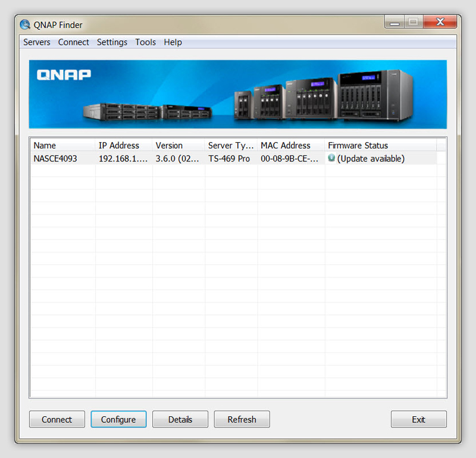
Task: Open the Help menu
Action: pos(173,42)
